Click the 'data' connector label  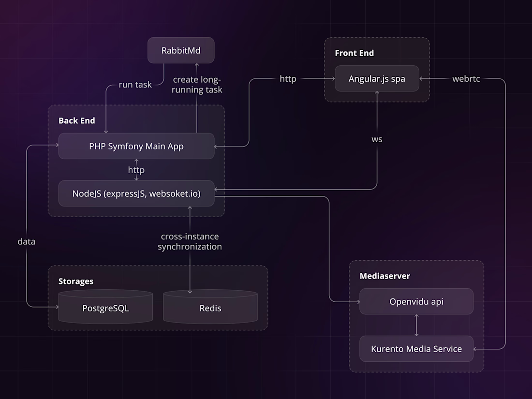tap(27, 241)
